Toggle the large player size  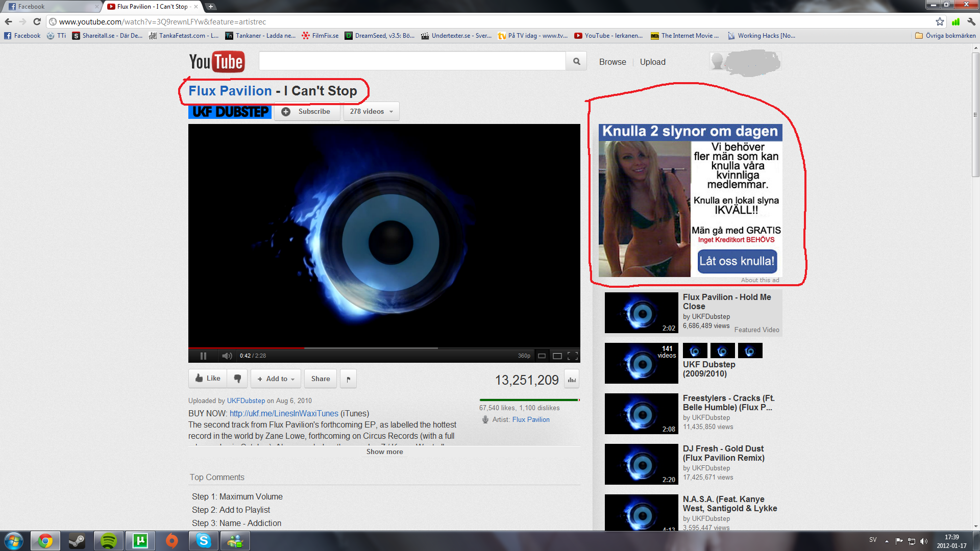pyautogui.click(x=557, y=356)
